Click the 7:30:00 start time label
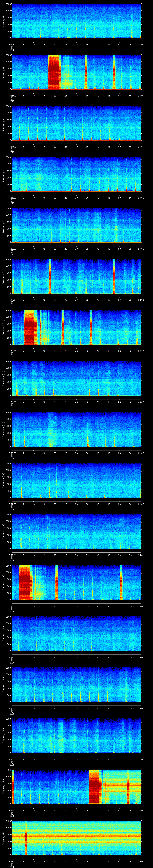Viewport: 153px width, 868px height. pyautogui.click(x=12, y=453)
